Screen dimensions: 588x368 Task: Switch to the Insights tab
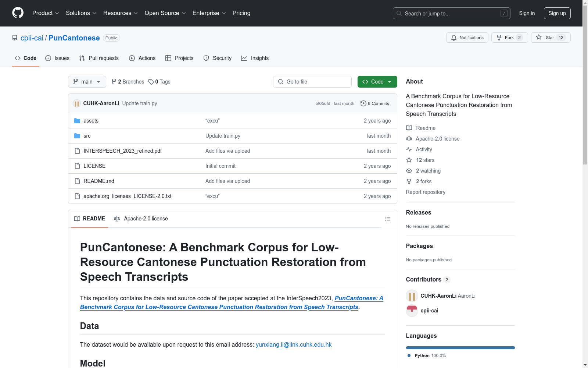255,58
